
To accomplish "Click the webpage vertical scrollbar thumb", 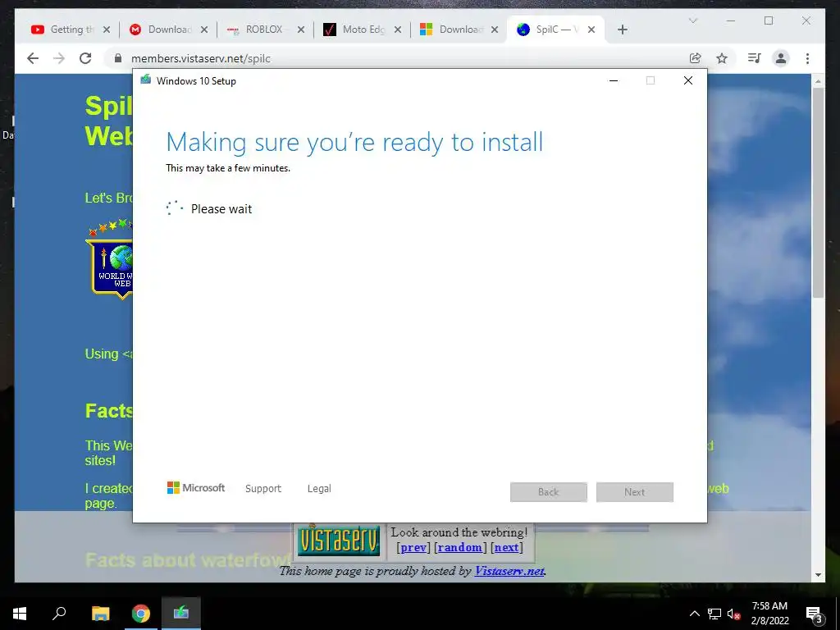I will coord(818,193).
